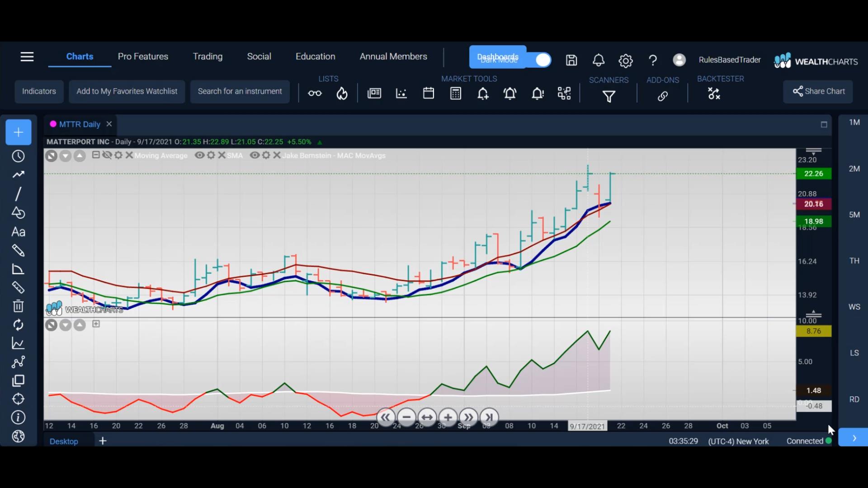Open the calculator market tool
Viewport: 868px width, 488px height.
pyautogui.click(x=456, y=94)
